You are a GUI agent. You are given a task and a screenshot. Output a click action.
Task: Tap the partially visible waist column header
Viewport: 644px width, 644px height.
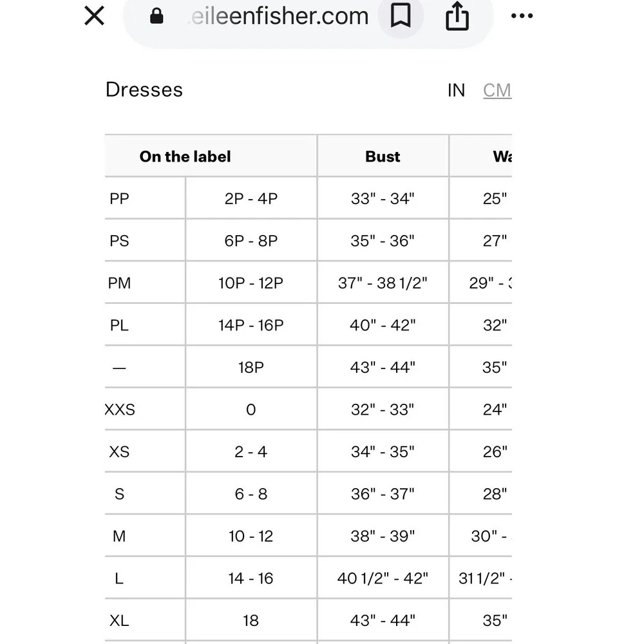502,156
